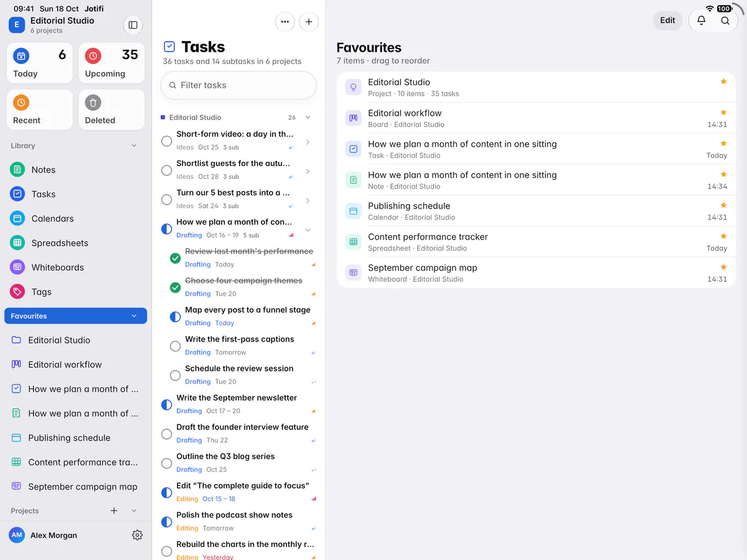Open September campaign map in sidebar

click(76, 487)
